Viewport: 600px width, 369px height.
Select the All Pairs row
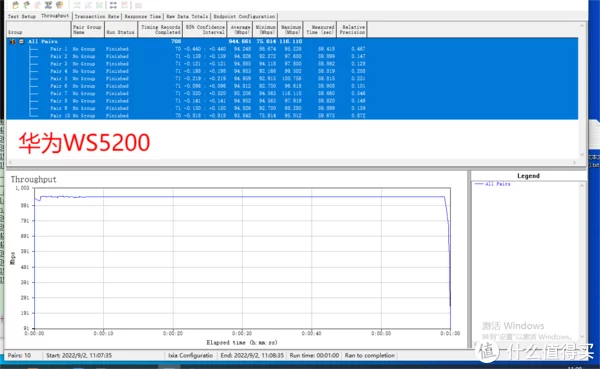point(292,41)
